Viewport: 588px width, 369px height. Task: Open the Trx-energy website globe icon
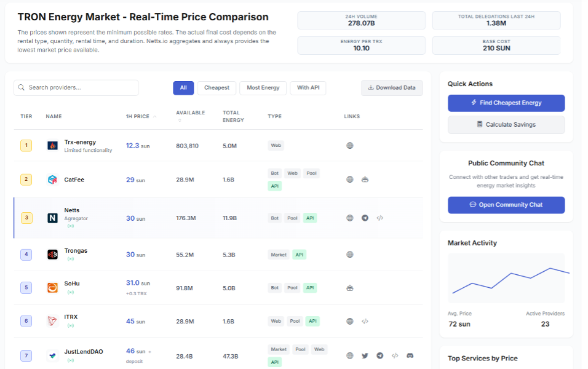[350, 146]
